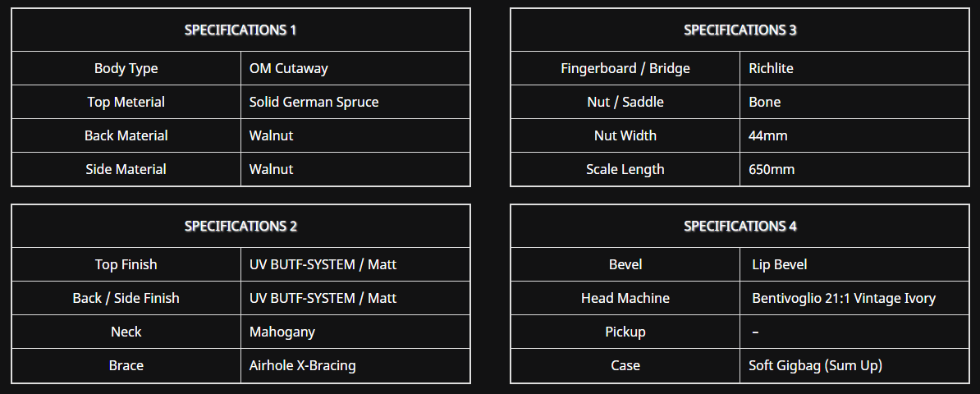The image size is (980, 394).
Task: Click the Bentivoglio 21:1 Vintage Ivory cell
Action: coord(854,298)
